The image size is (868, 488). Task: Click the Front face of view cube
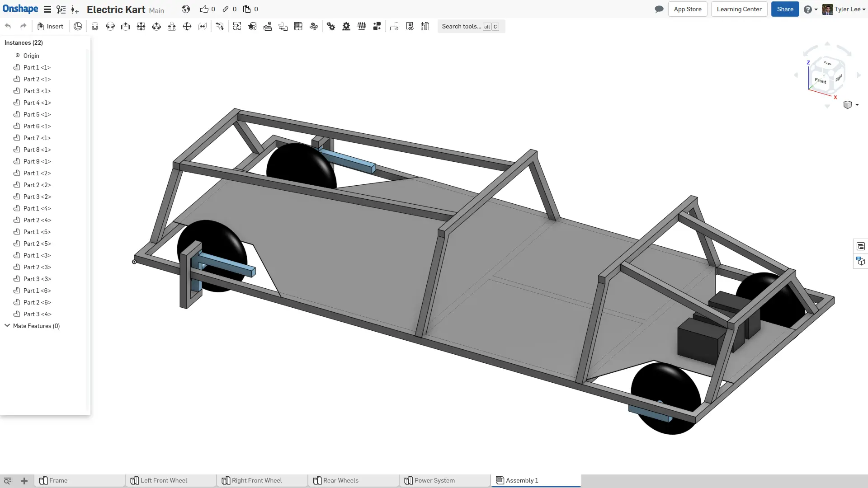click(x=820, y=80)
